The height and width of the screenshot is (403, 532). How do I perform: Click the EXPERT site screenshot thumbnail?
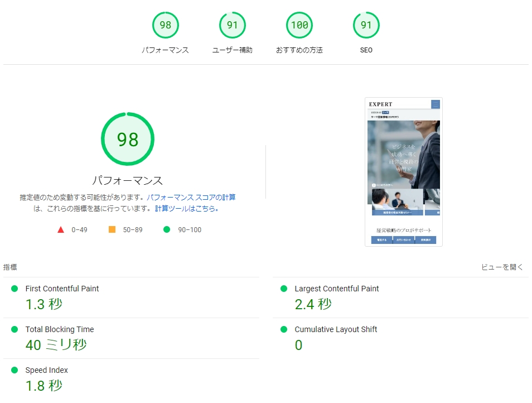(403, 172)
